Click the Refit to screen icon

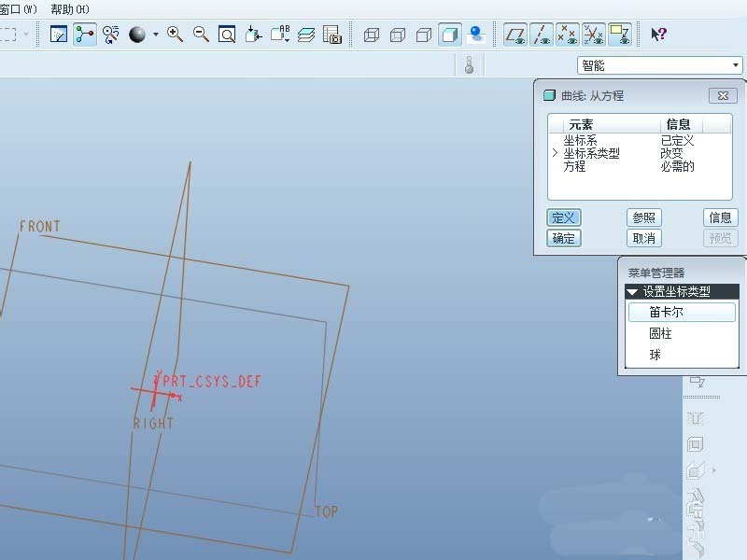click(227, 35)
